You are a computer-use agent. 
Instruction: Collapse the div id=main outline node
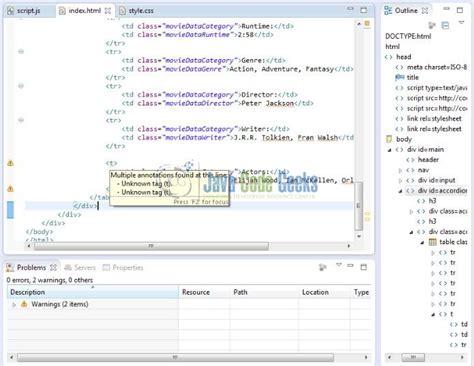pyautogui.click(x=389, y=150)
